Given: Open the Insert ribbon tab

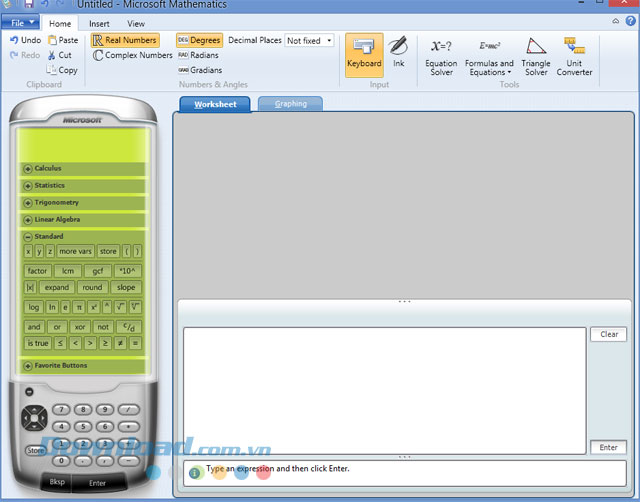Looking at the screenshot, I should click(99, 23).
